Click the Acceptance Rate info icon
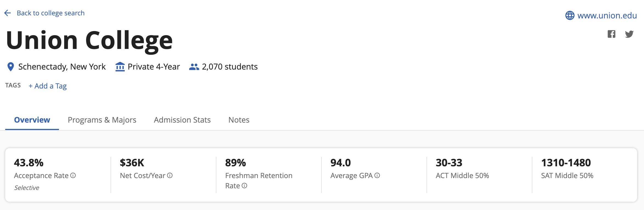This screenshot has height=210, width=644. coord(73,175)
